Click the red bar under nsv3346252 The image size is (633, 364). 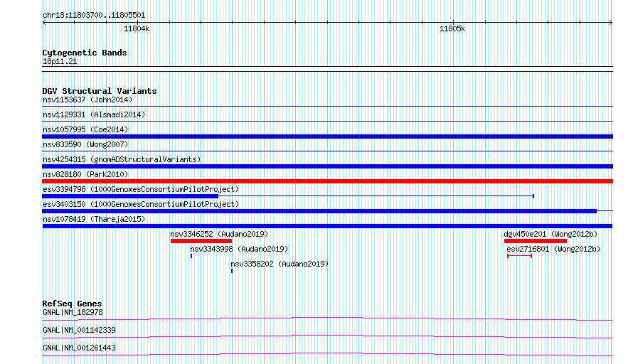click(201, 241)
